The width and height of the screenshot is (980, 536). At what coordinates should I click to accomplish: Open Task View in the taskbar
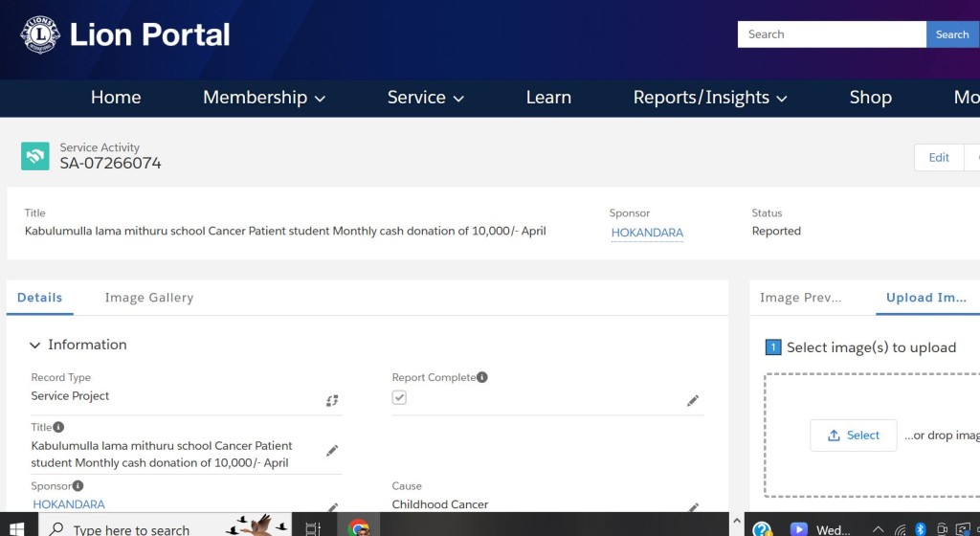(313, 529)
